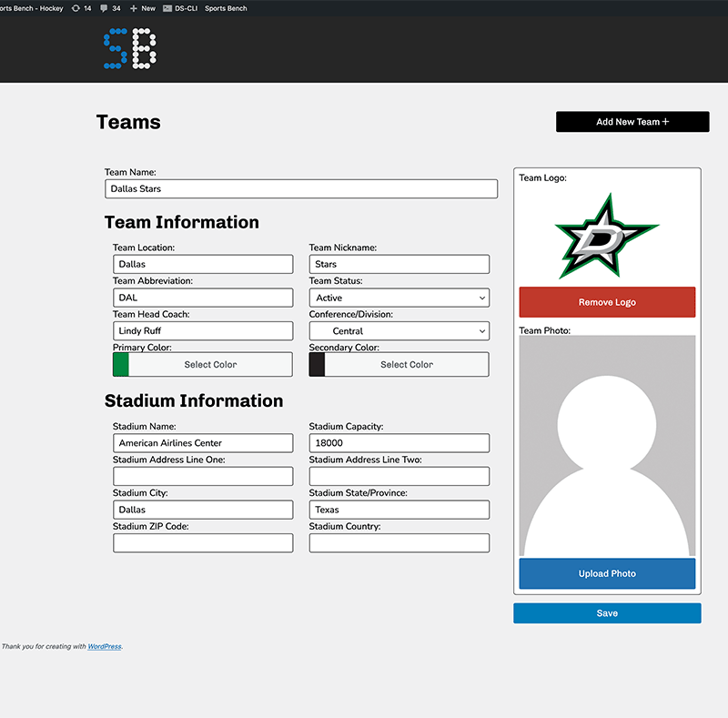Expand the Conference/Division dropdown

coord(399,331)
